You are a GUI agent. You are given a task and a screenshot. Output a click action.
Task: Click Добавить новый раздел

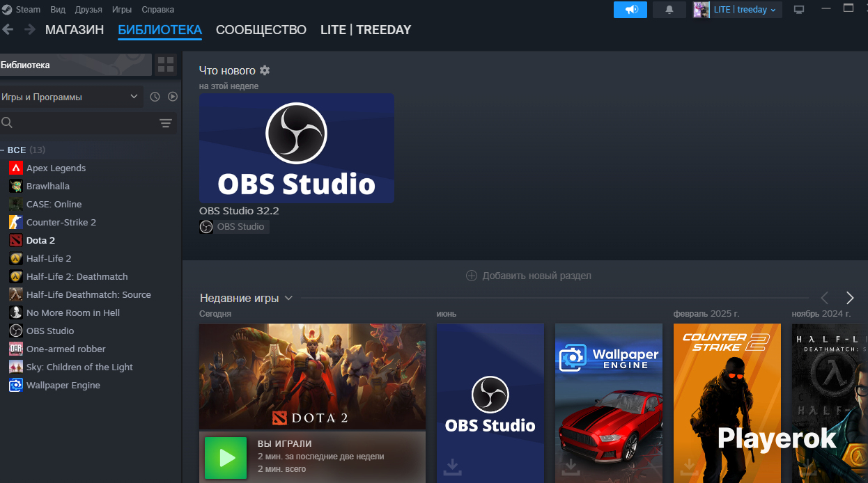(529, 276)
